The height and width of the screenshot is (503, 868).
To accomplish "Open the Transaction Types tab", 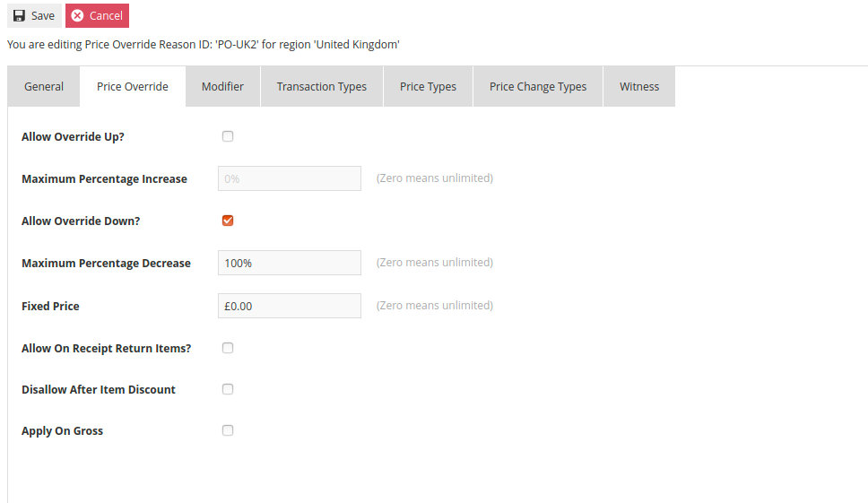I will point(322,86).
